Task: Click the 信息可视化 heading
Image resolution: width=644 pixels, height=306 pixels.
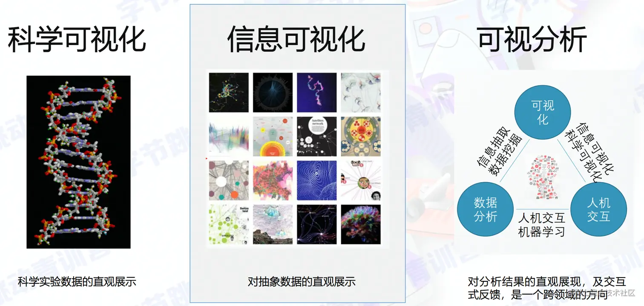Action: [x=297, y=39]
